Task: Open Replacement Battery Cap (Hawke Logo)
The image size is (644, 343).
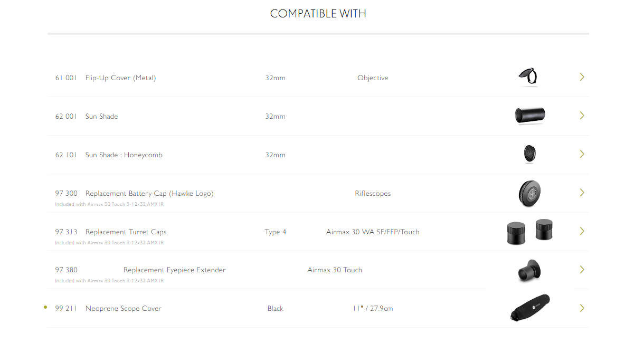Action: (149, 194)
